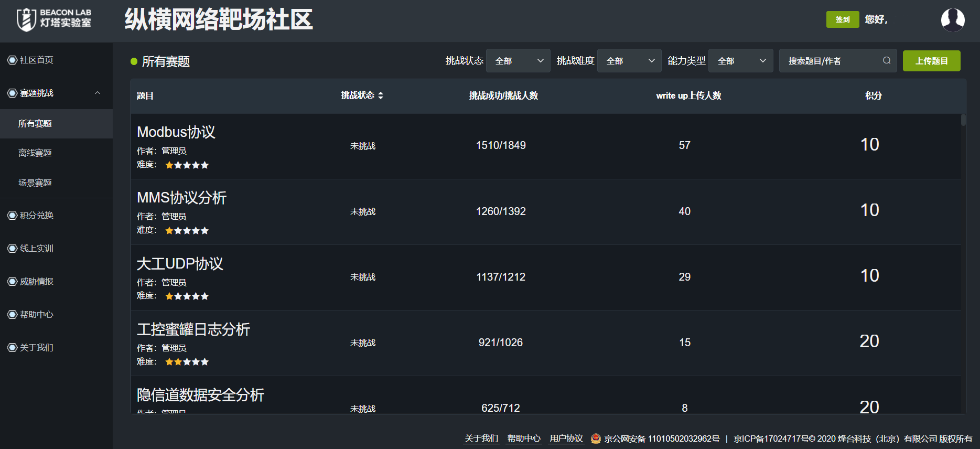Click the search magnifier icon
980x449 pixels.
(x=887, y=61)
